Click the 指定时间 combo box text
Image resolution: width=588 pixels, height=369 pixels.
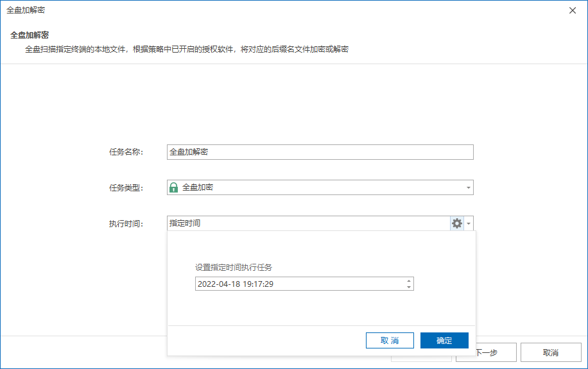pos(185,223)
